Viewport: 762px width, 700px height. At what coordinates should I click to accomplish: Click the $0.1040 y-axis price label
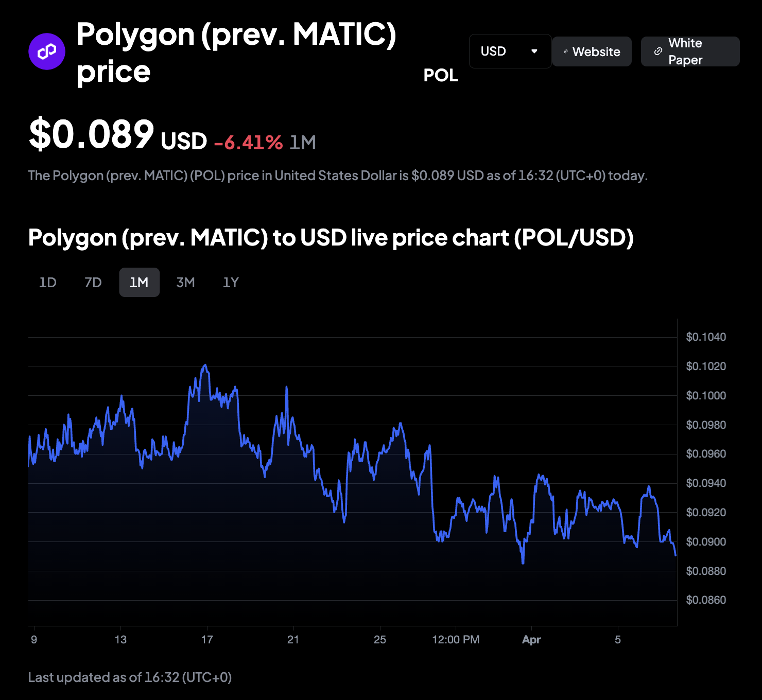706,337
